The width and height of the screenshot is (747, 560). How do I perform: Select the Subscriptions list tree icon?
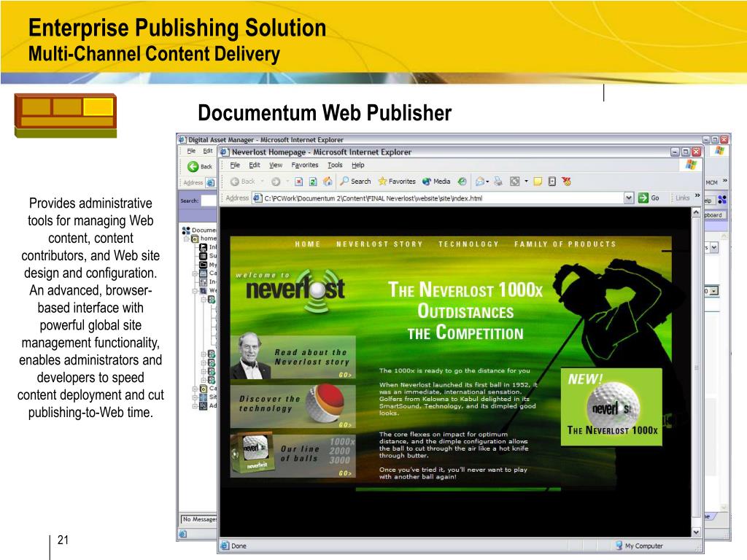tap(203, 256)
